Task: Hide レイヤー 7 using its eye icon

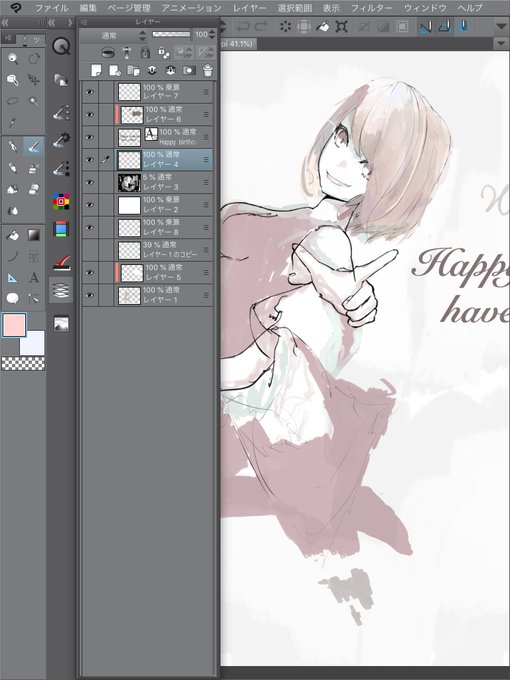Action: (89, 92)
